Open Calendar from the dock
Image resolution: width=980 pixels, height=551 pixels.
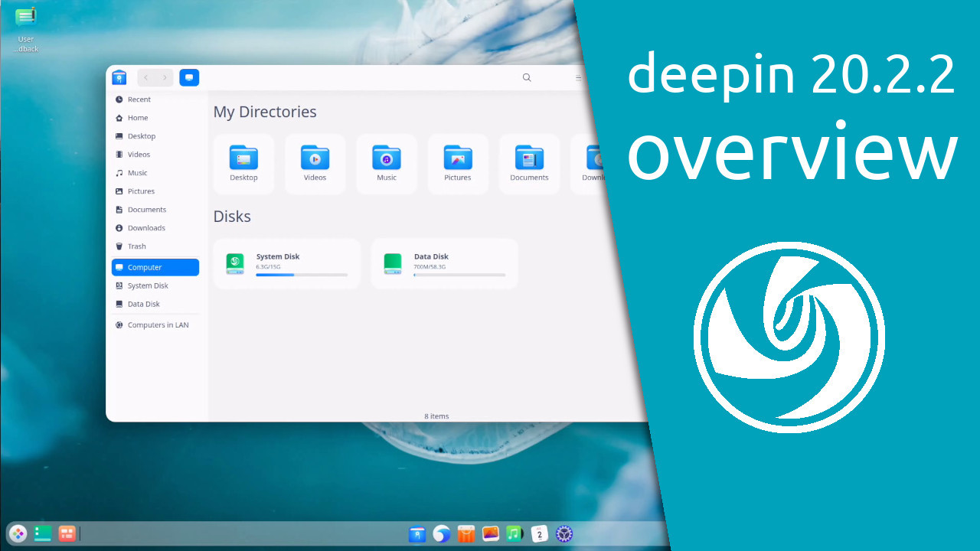click(540, 534)
